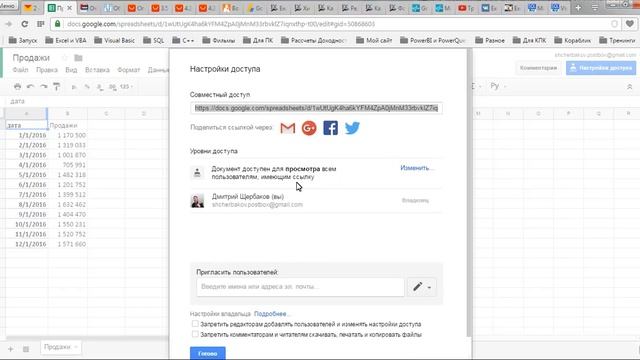640x360 pixels.
Task: Click the redo arrow in Sheets toolbar
Action: (43, 87)
